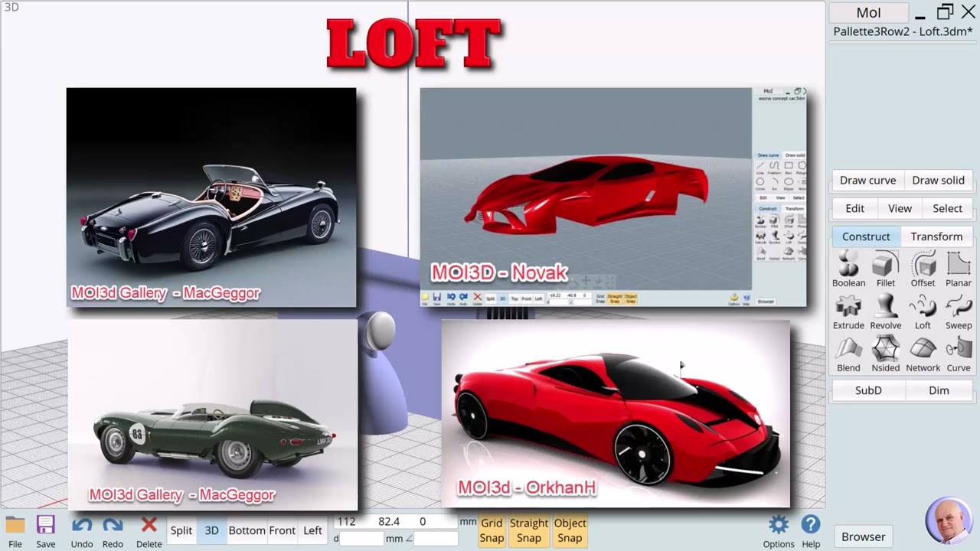Image resolution: width=980 pixels, height=551 pixels.
Task: Open the SubD palette
Action: [x=868, y=390]
